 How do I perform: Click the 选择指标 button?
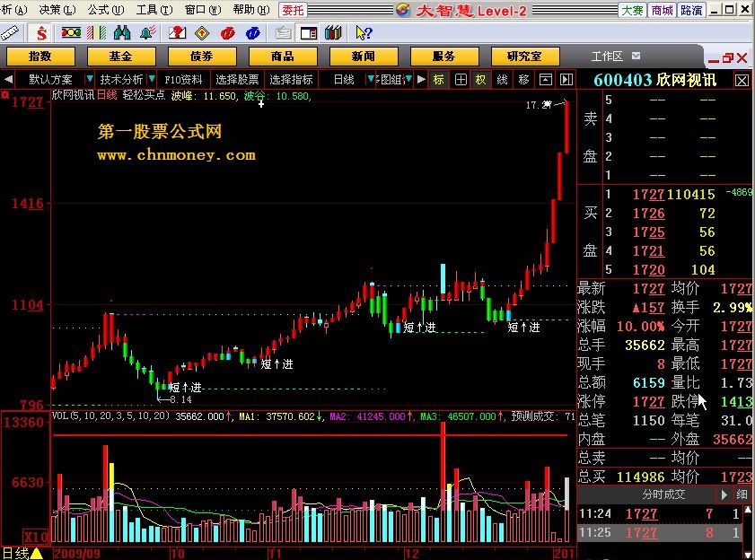[x=291, y=80]
